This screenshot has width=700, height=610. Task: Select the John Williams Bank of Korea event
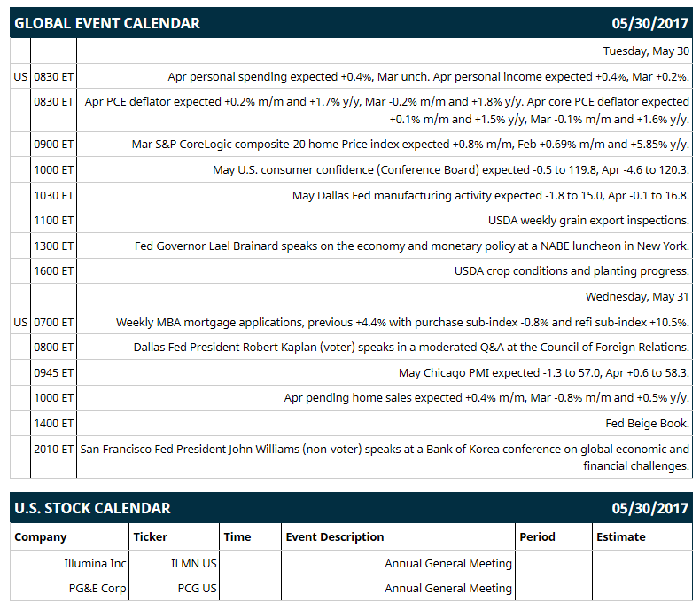[x=385, y=457]
